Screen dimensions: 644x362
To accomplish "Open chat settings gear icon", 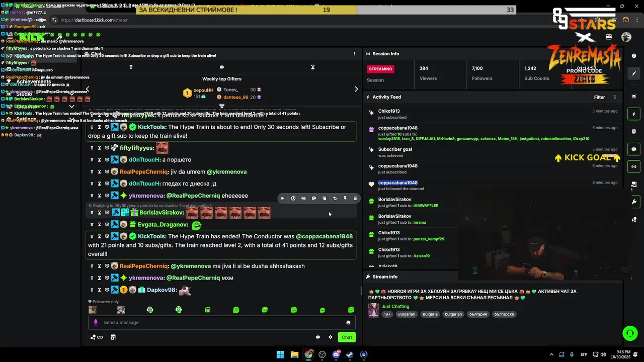I will coord(331,337).
